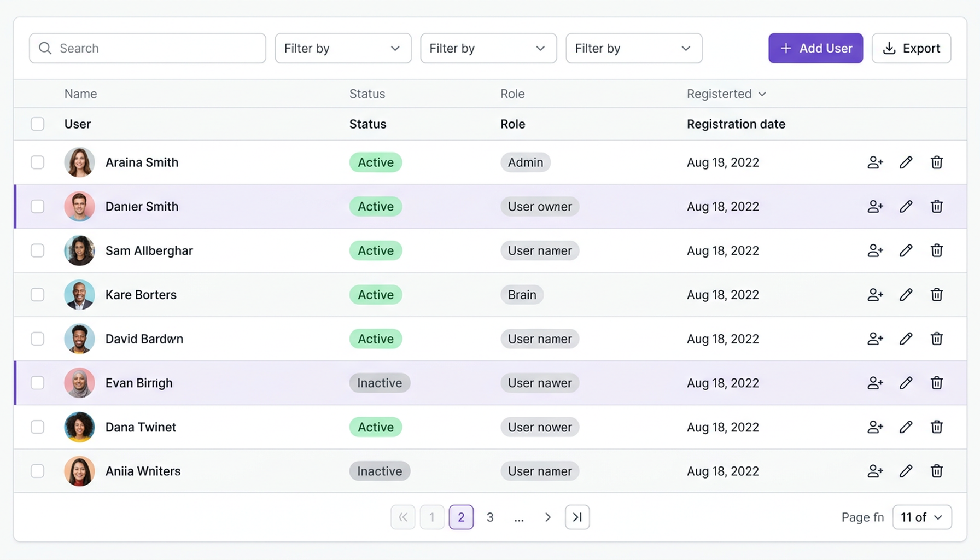Open the page size dropdown showing 11 of
The height and width of the screenshot is (560, 980).
[x=921, y=517]
